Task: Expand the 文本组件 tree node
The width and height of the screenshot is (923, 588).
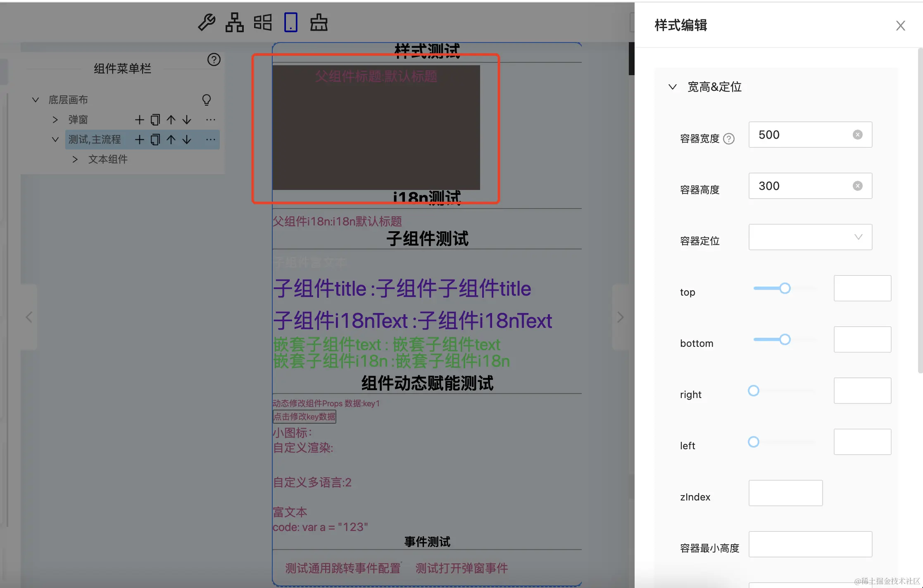Action: [x=75, y=159]
